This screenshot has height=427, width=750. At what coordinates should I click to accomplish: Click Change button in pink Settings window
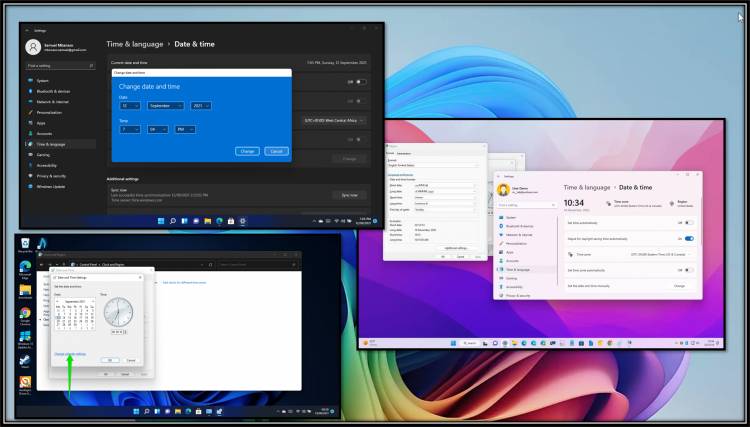pos(679,286)
